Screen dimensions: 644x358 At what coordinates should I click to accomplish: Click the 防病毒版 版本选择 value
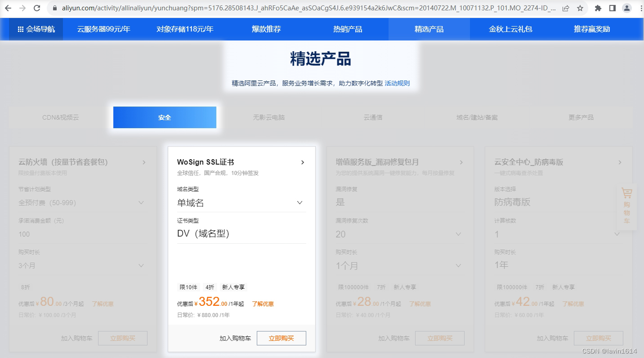[x=513, y=202]
